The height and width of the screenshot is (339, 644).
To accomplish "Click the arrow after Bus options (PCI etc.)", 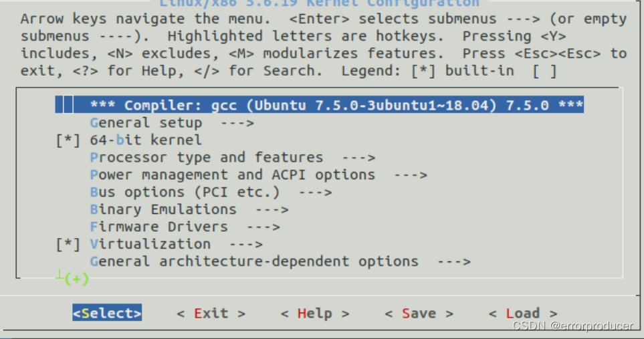I will pos(315,193).
